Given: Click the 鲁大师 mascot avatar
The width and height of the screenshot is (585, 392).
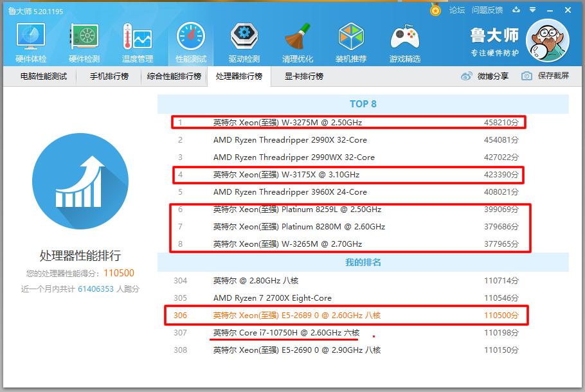Looking at the screenshot, I should pos(548,40).
